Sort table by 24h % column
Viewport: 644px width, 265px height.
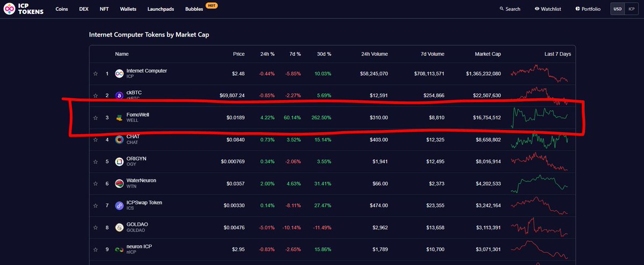(x=267, y=54)
